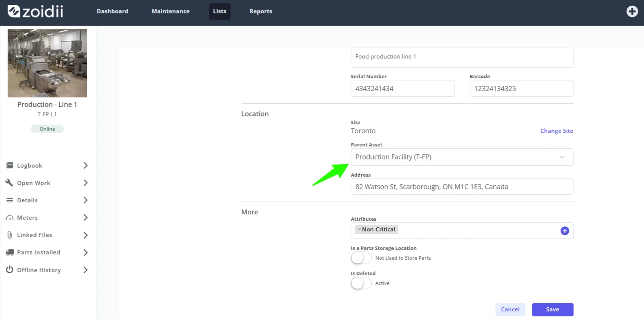Click the Save button
This screenshot has height=320, width=644.
[552, 309]
